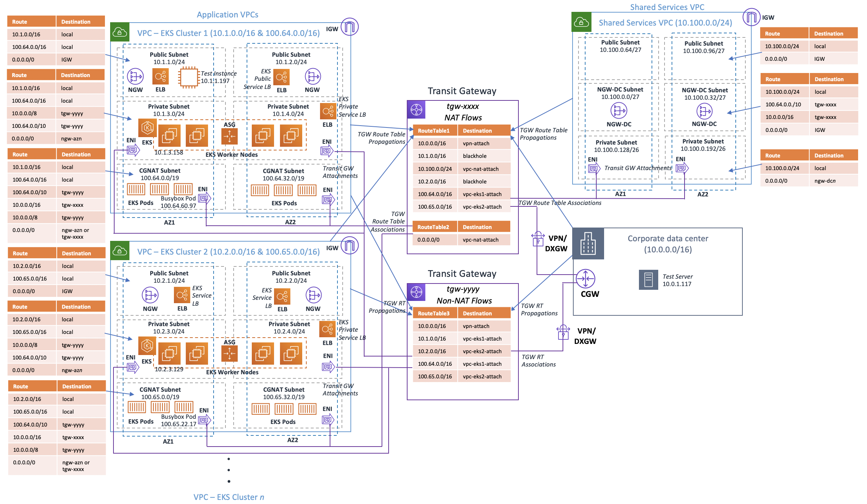Click the tgw-xxxx Transit Gateway icon
867x504 pixels.
[x=416, y=110]
